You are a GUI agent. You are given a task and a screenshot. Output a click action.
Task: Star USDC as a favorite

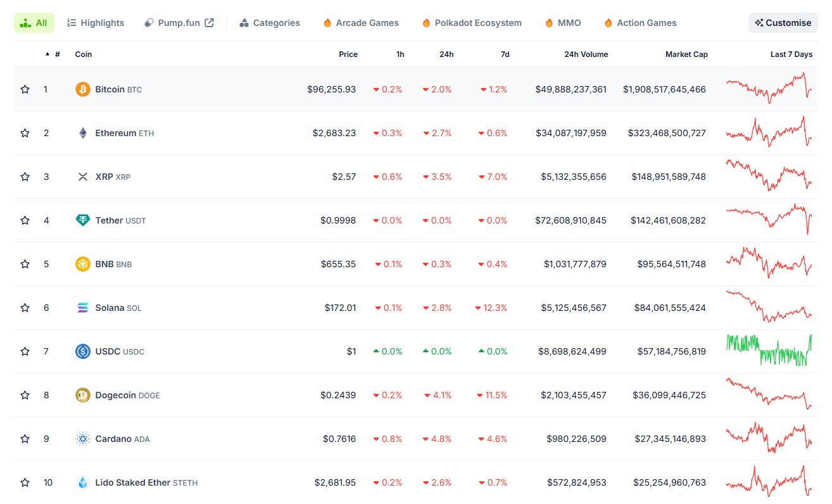coord(25,351)
